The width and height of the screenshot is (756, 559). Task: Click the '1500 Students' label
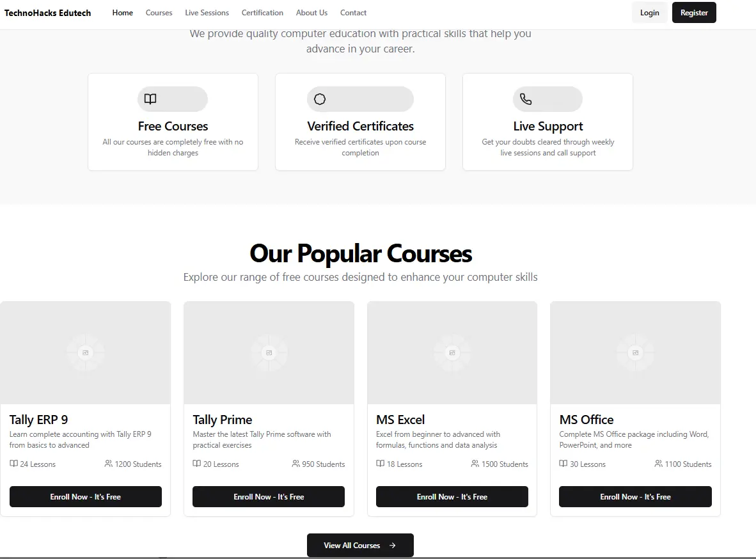click(x=505, y=464)
